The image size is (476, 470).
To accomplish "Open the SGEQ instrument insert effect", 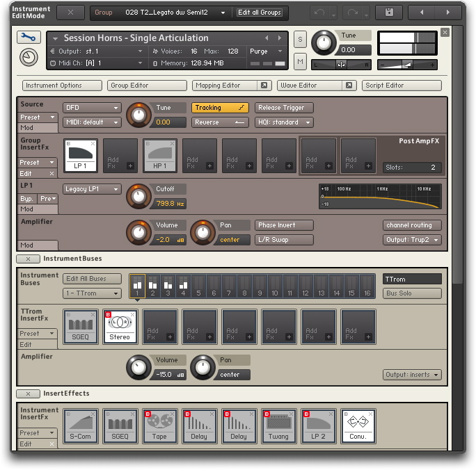I will point(120,426).
